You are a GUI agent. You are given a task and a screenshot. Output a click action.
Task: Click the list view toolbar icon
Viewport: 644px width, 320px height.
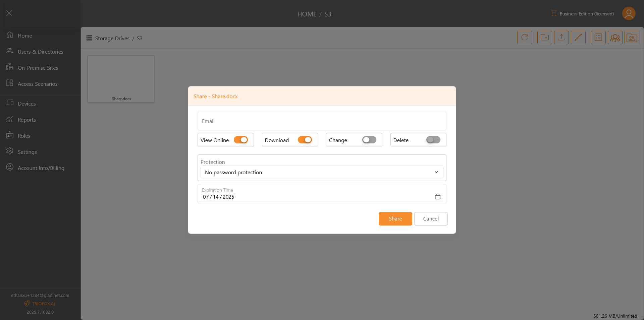click(x=598, y=38)
